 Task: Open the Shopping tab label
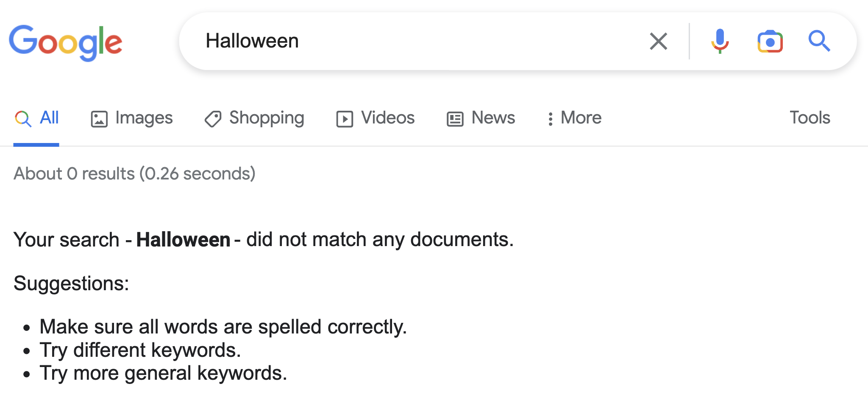(x=267, y=118)
